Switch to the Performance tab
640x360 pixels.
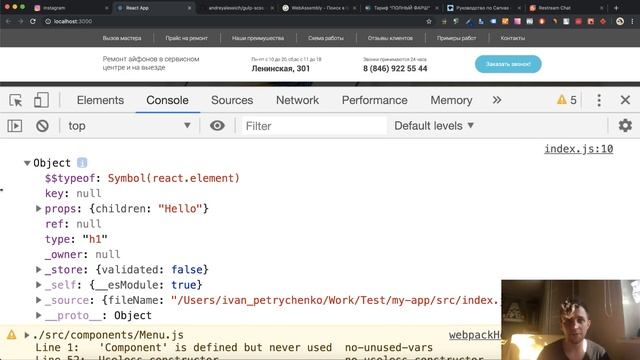[x=374, y=100]
